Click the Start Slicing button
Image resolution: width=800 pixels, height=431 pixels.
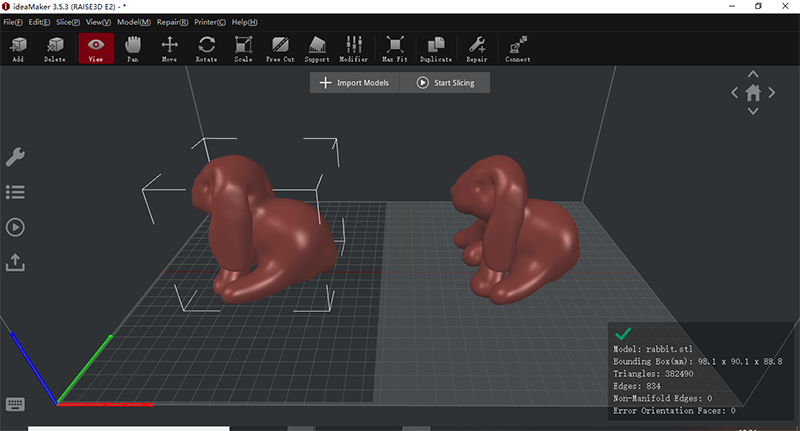[445, 83]
